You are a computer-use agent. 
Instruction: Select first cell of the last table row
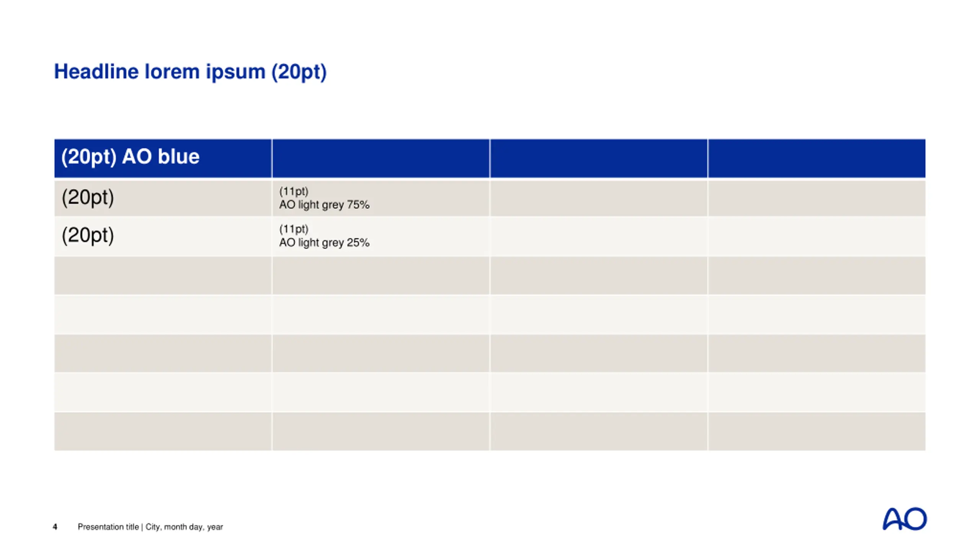tap(163, 431)
